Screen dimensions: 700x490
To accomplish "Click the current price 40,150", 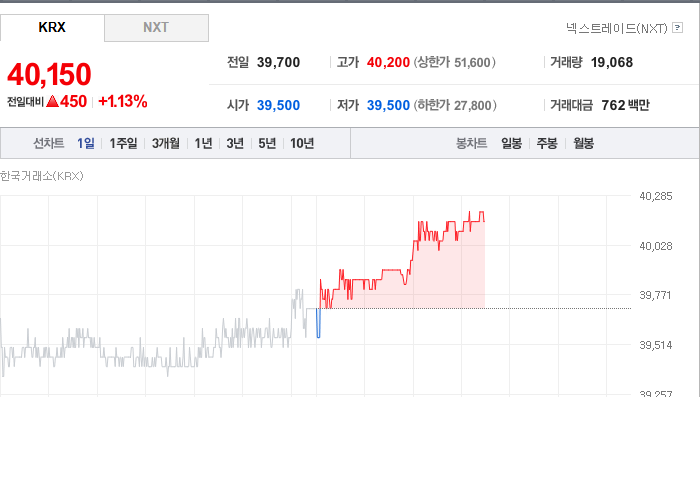I will [x=49, y=74].
